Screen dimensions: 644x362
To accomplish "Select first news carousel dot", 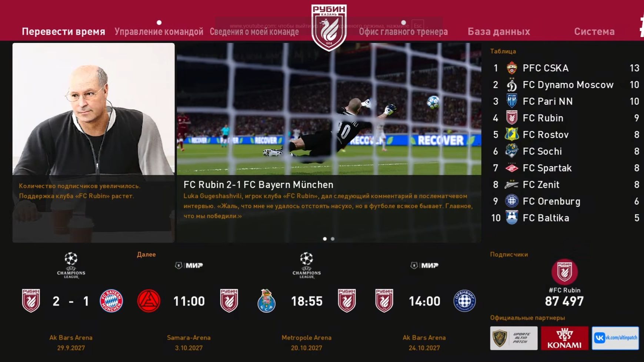I will (x=325, y=239).
